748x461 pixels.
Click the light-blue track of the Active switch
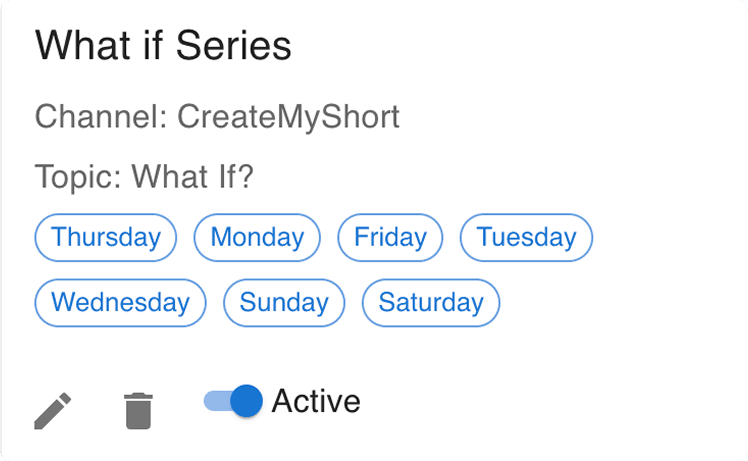click(x=217, y=401)
